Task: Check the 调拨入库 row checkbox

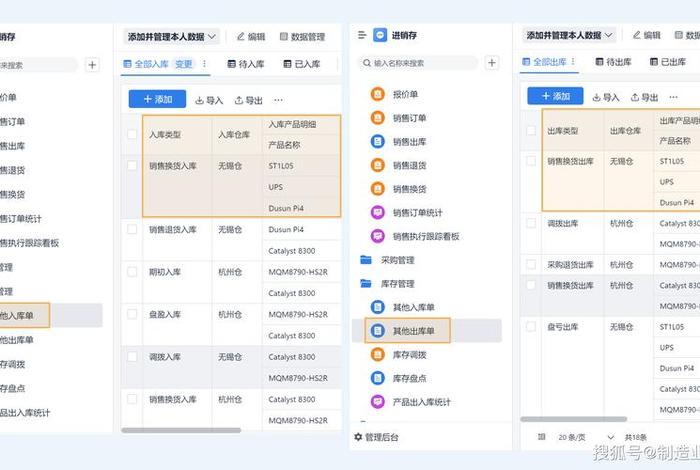Action: point(132,356)
